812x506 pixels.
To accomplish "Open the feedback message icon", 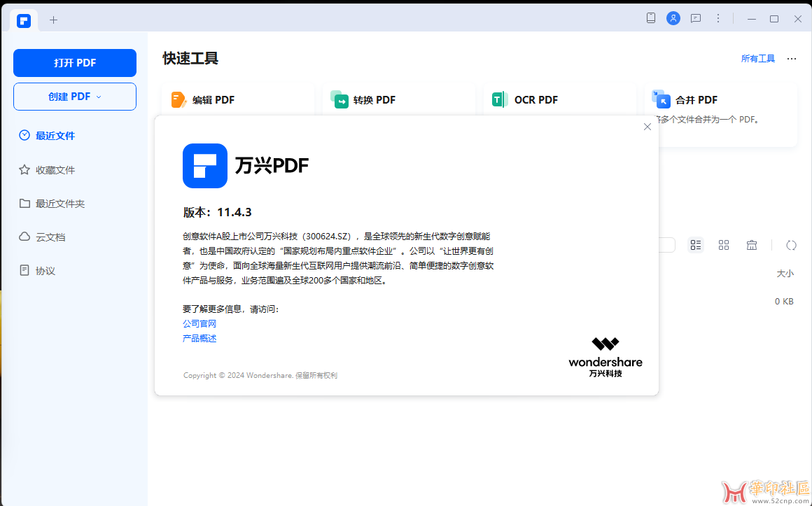I will click(696, 19).
